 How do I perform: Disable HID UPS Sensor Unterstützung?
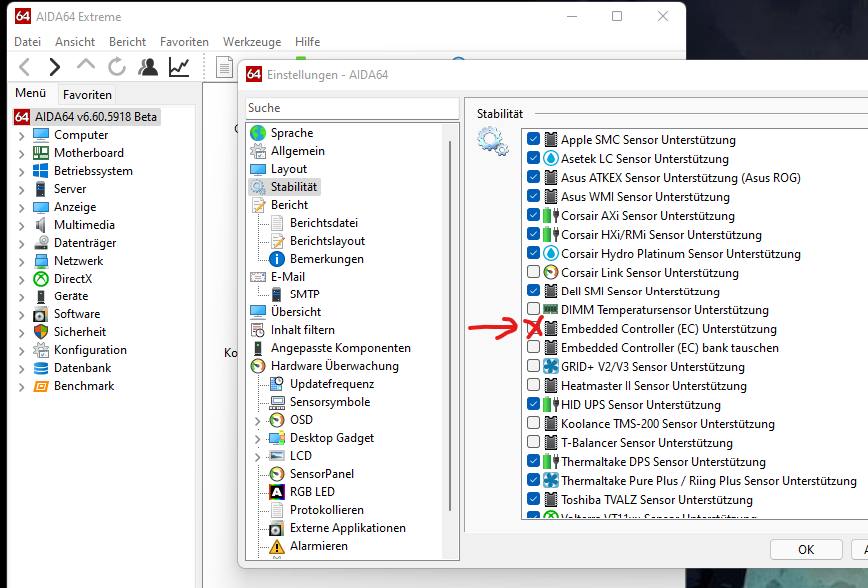(533, 404)
